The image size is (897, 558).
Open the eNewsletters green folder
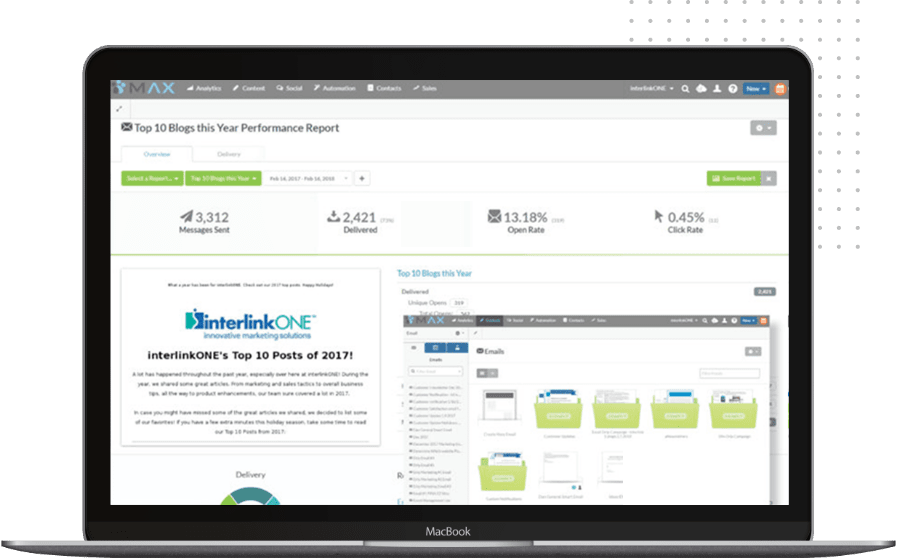pos(675,409)
